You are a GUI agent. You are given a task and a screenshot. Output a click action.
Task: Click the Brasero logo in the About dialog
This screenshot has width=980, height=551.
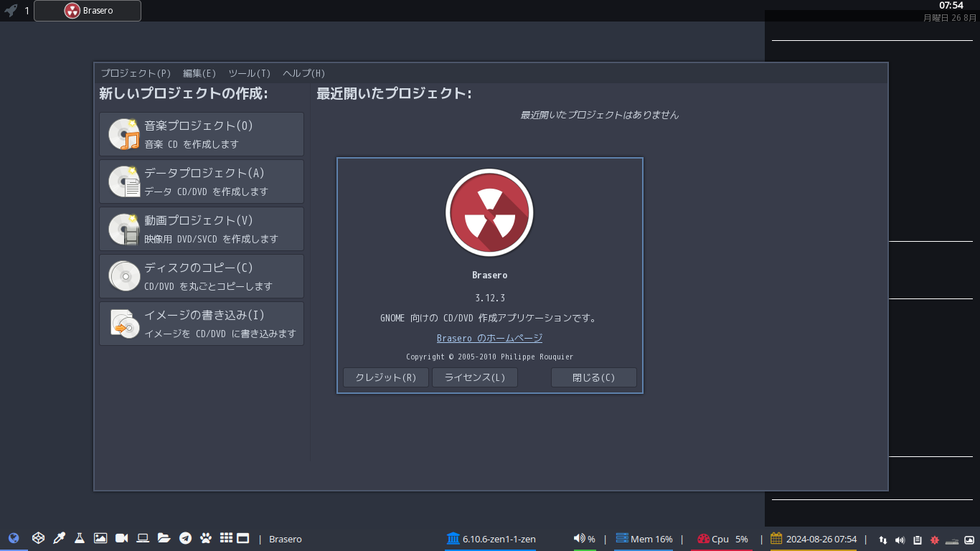(489, 213)
